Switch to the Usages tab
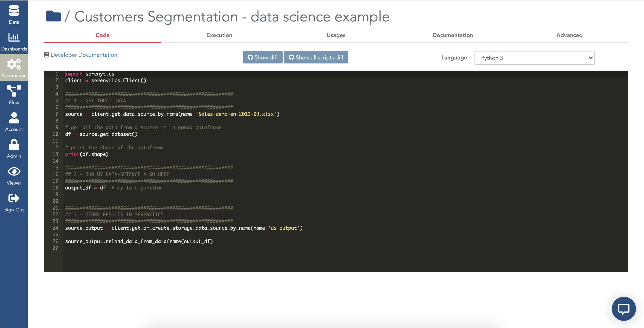Screen dimensions: 644x328 [336, 35]
